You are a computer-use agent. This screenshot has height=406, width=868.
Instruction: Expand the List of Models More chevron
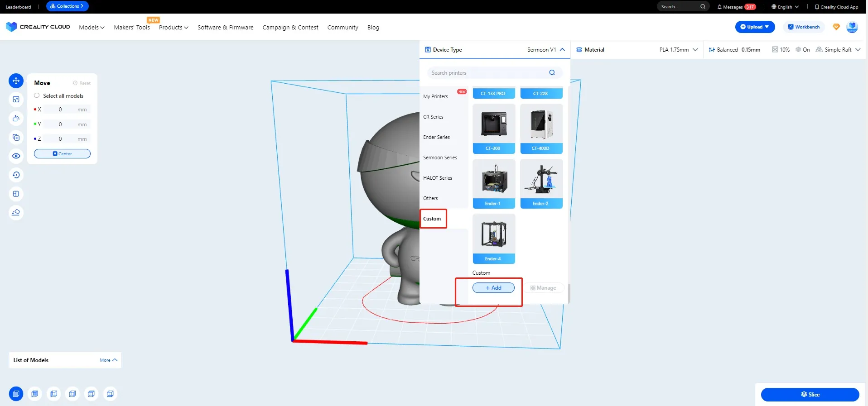pos(115,360)
